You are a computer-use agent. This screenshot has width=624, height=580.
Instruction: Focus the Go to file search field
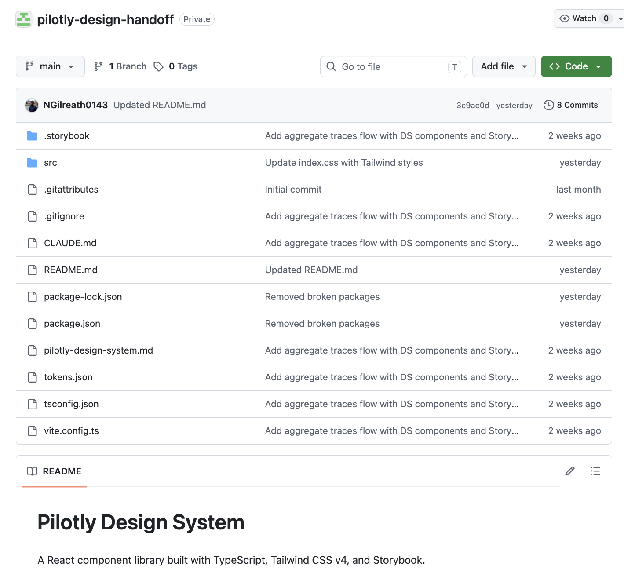[x=393, y=66]
